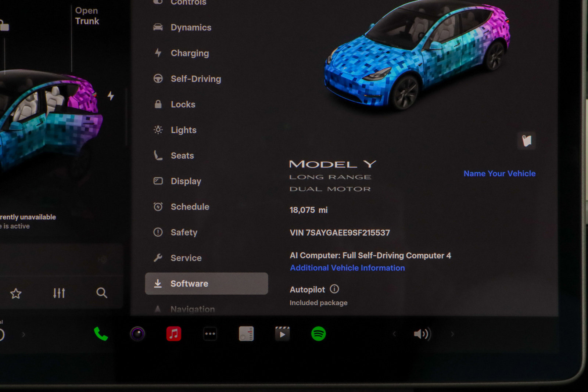Open Apple Music from the dock
Viewport: 588px width, 392px height.
[x=174, y=334]
